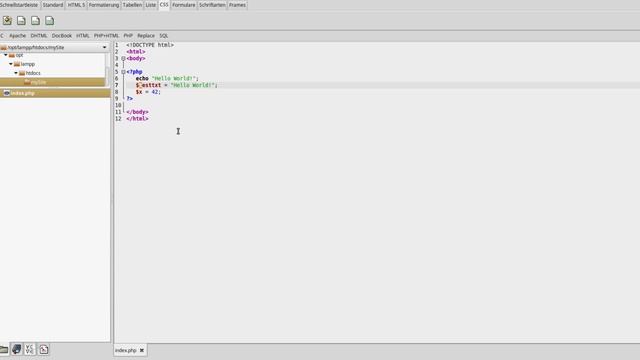The image size is (640, 360).
Task: Click the second CSS toolbar page icon
Action: pos(21,20)
